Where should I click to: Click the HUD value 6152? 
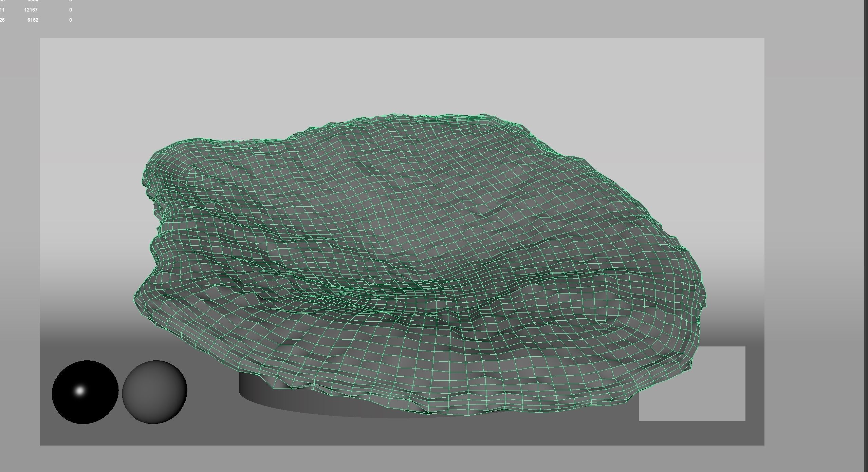pyautogui.click(x=33, y=20)
